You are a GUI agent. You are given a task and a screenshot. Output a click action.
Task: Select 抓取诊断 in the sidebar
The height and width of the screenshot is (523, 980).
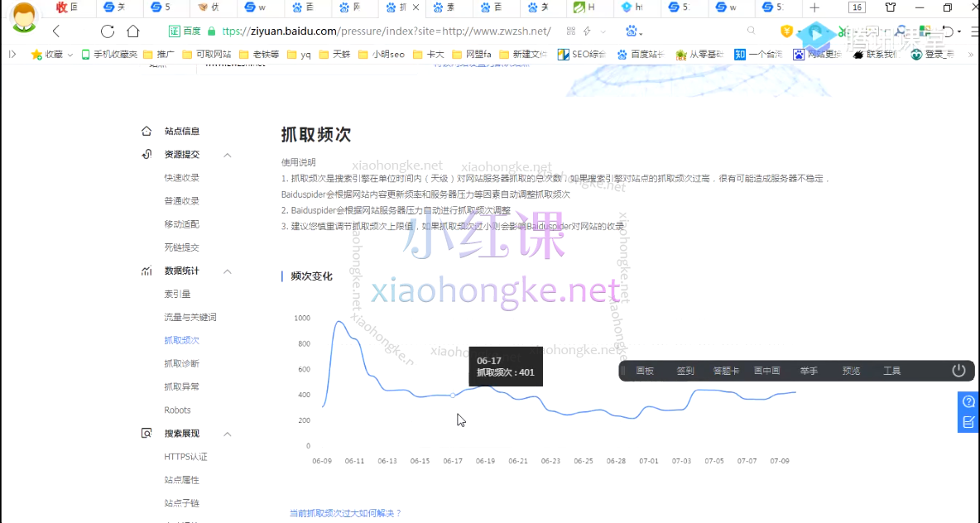coord(182,362)
